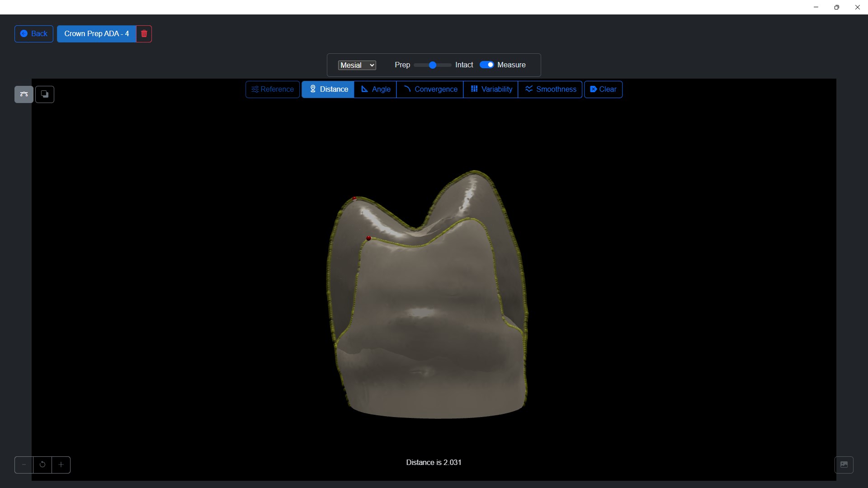Choose the Smoothness tool
The width and height of the screenshot is (868, 488).
550,89
